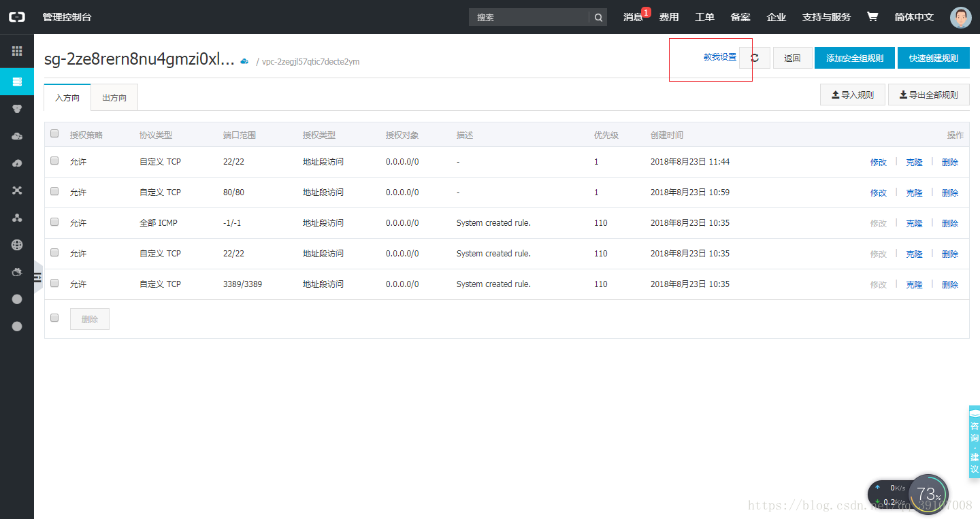
Task: Open the 企业 menu
Action: click(x=776, y=17)
